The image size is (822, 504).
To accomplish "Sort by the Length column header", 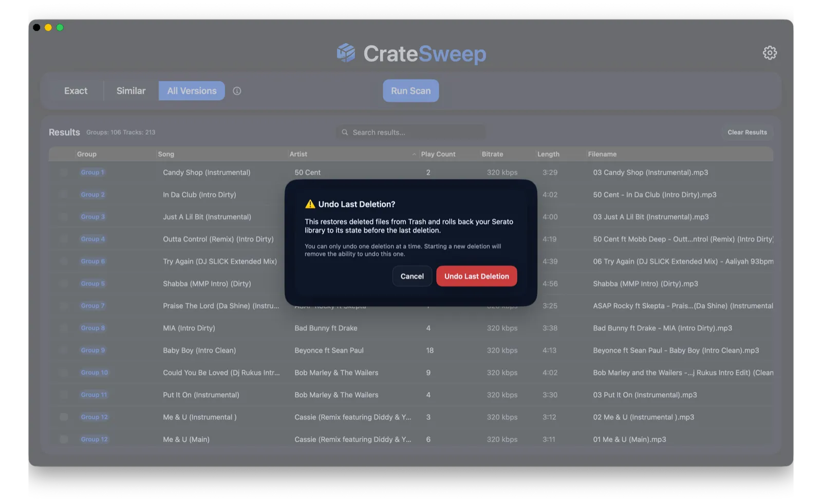I will (x=548, y=154).
